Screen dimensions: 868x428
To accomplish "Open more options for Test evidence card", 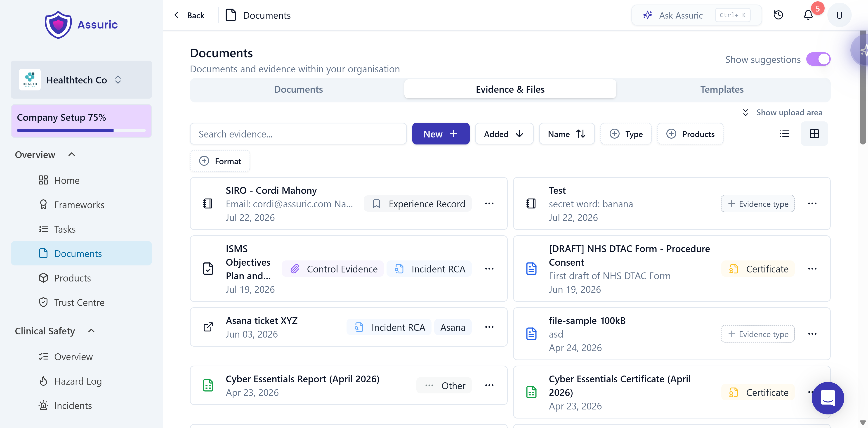I will [812, 203].
